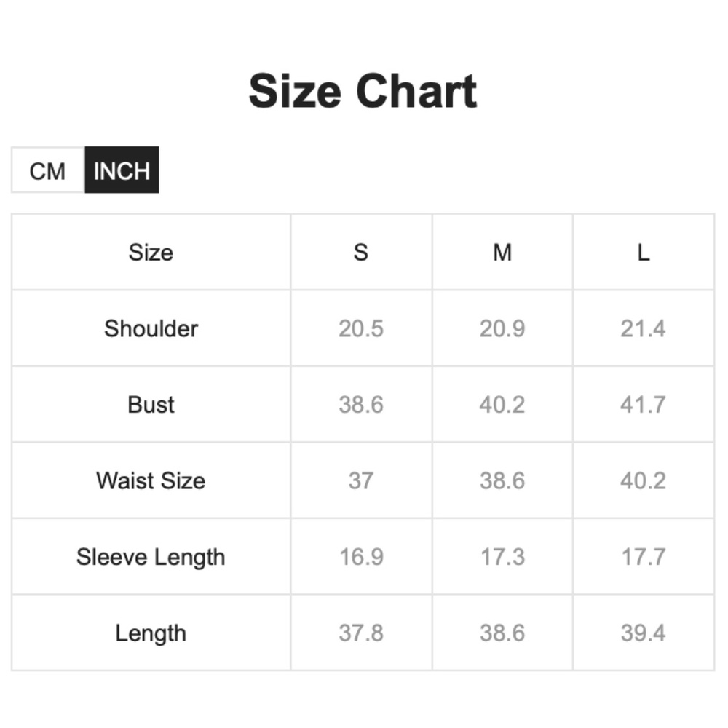Click the Length value 39.4 for size L

643,633
